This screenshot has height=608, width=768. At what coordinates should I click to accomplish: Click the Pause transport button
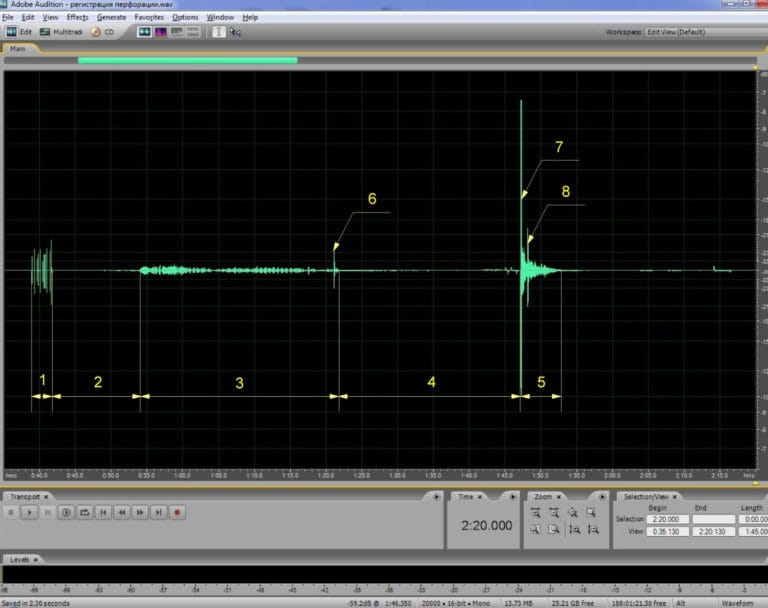coord(48,512)
